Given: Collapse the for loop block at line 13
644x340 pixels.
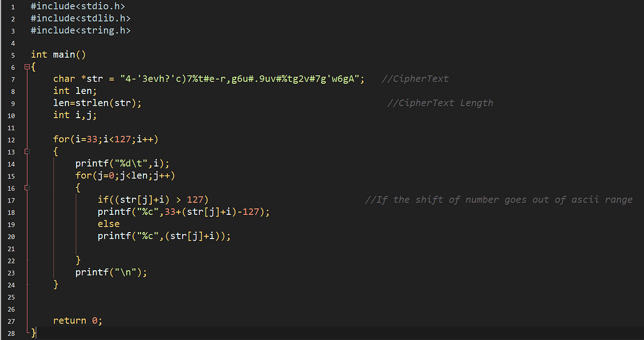Looking at the screenshot, I should (26, 151).
